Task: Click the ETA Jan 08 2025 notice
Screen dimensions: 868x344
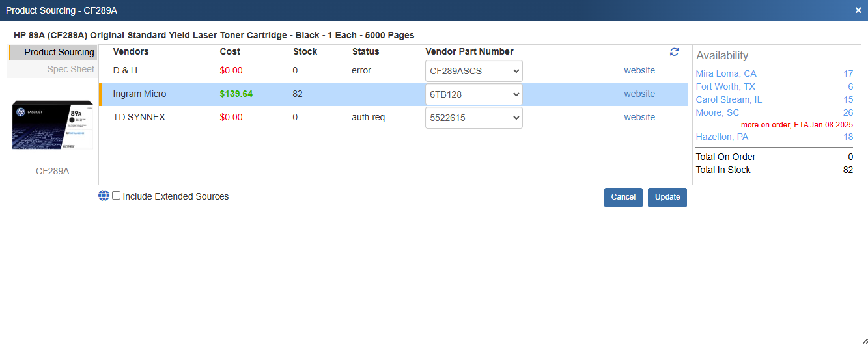Action: (797, 125)
